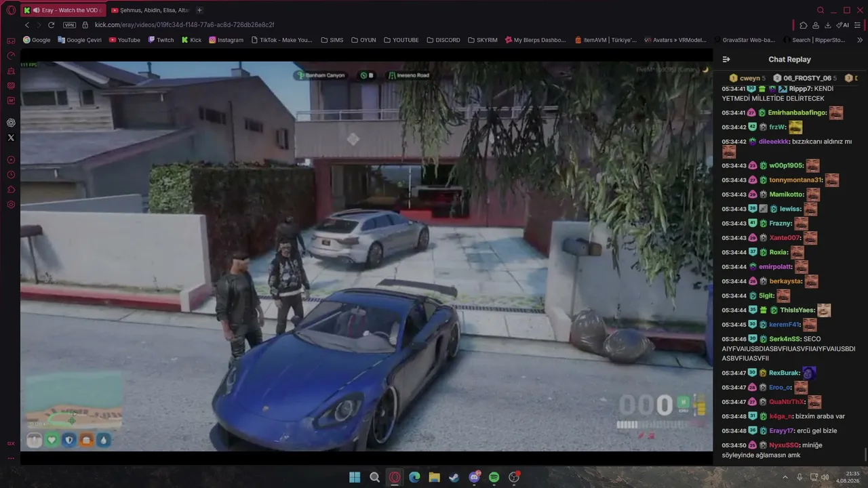Expand the DISCORD bookmark folder
Viewport: 868px width, 488px height.
pyautogui.click(x=443, y=40)
